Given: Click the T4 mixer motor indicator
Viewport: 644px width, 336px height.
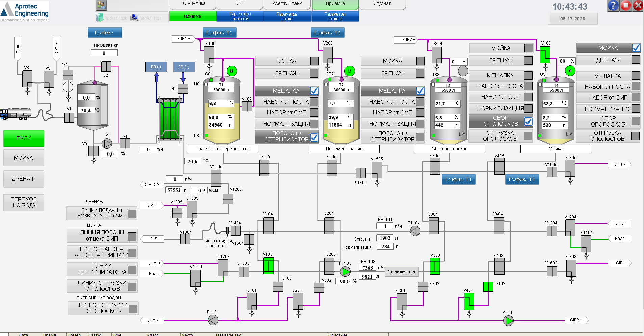Looking at the screenshot, I should click(570, 71).
